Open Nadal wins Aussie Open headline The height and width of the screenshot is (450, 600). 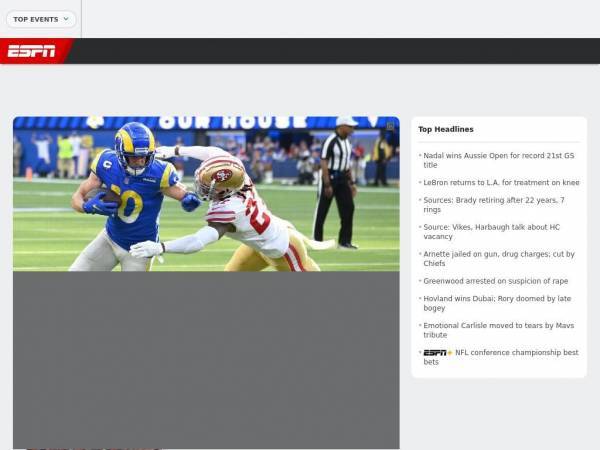coord(499,160)
